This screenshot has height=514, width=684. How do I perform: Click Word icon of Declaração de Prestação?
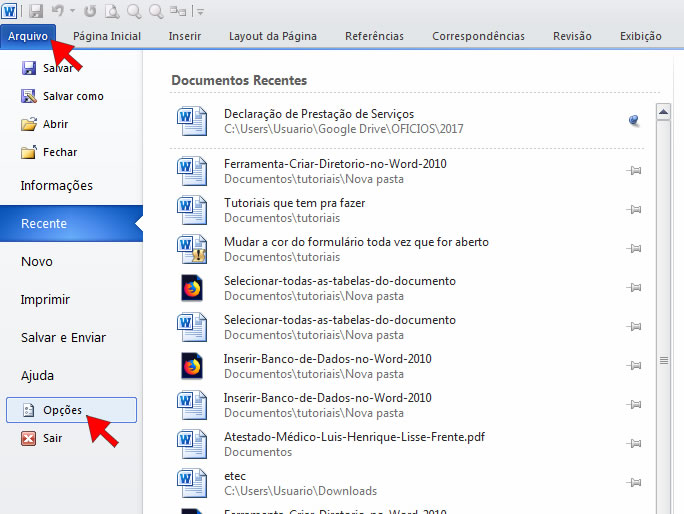(x=192, y=121)
